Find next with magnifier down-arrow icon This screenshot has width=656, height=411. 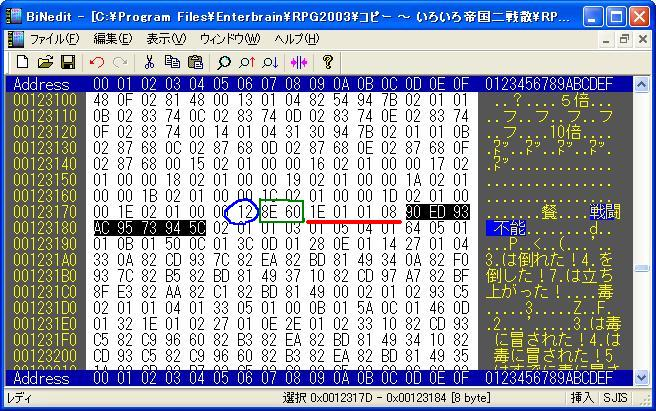click(270, 62)
